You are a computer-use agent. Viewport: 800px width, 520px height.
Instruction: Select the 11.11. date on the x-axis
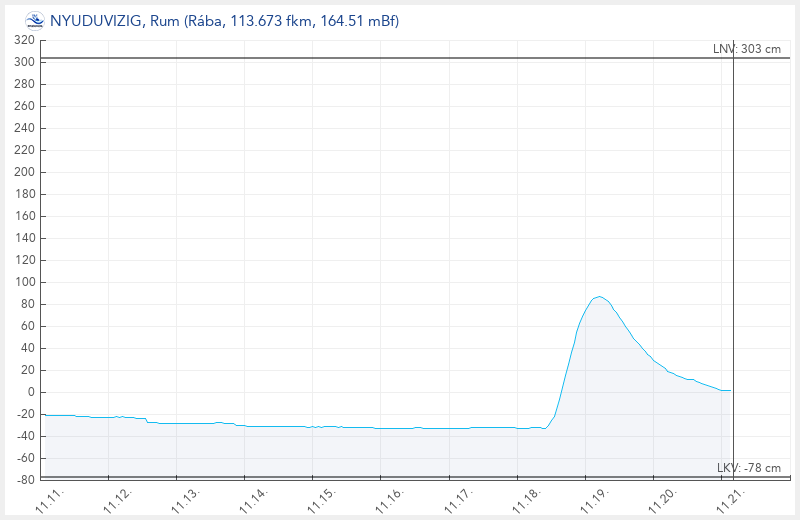[50, 502]
